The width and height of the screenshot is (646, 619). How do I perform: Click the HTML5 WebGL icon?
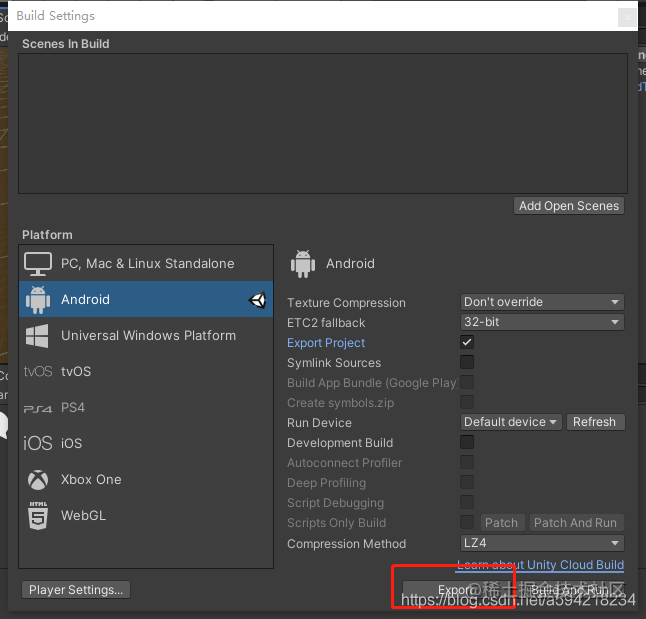tap(38, 516)
